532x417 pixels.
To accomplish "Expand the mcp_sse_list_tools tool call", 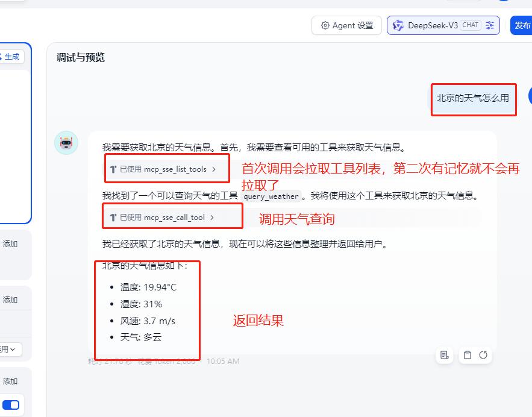I will click(x=167, y=169).
